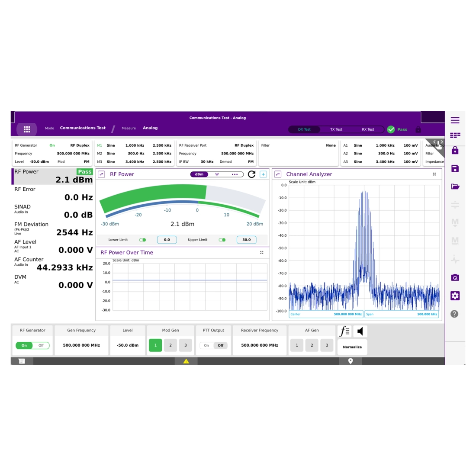476x476 pixels.
Task: Switch the RF Generator On/Off toggle
Action: click(x=32, y=345)
